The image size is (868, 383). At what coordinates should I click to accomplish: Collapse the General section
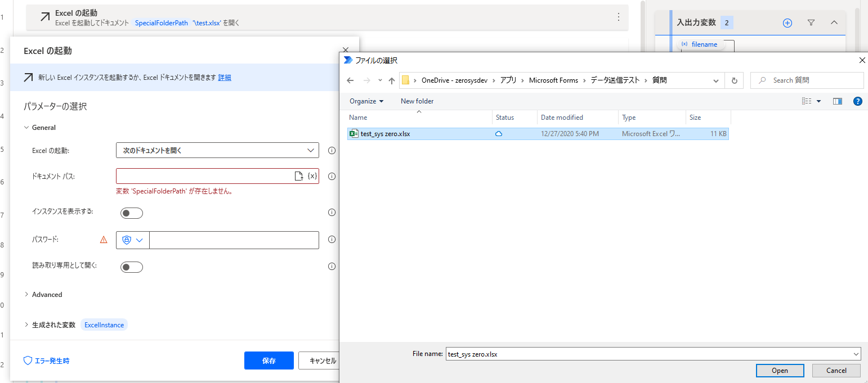click(x=26, y=128)
